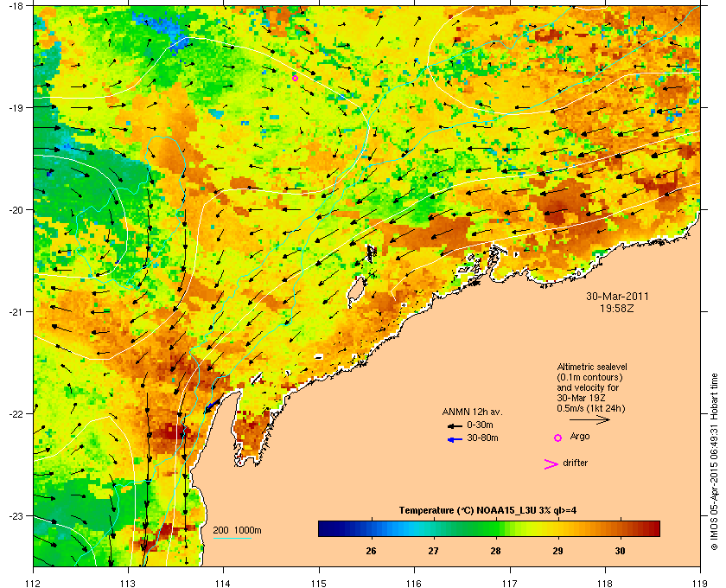The image size is (726, 588).
Task: Click the Argo circle symbol in legend
Action: click(558, 438)
